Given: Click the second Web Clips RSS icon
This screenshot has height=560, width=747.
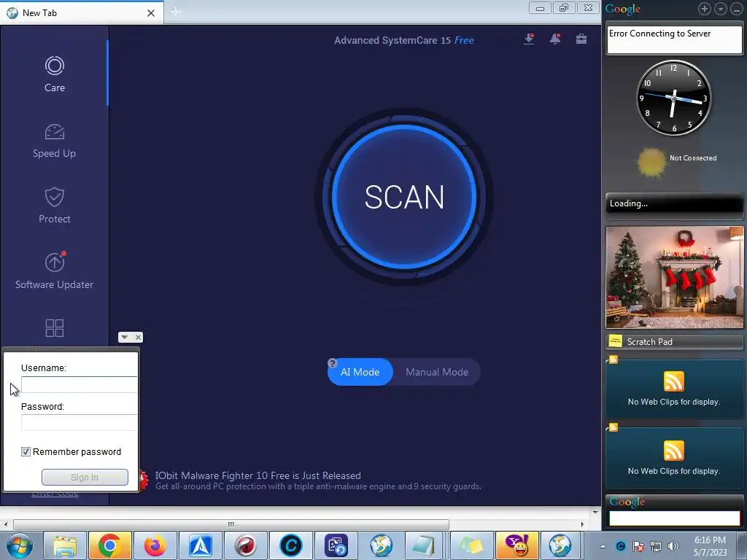Looking at the screenshot, I should [673, 451].
